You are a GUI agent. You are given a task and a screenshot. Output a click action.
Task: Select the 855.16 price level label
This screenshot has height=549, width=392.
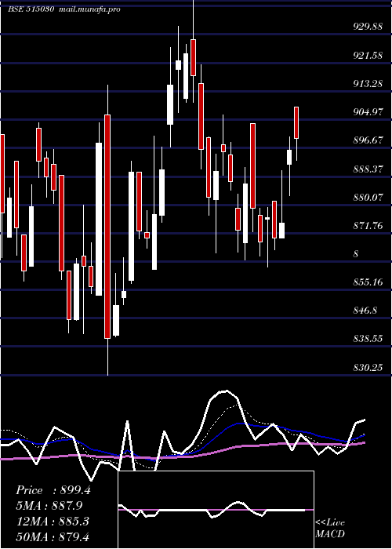point(368,282)
